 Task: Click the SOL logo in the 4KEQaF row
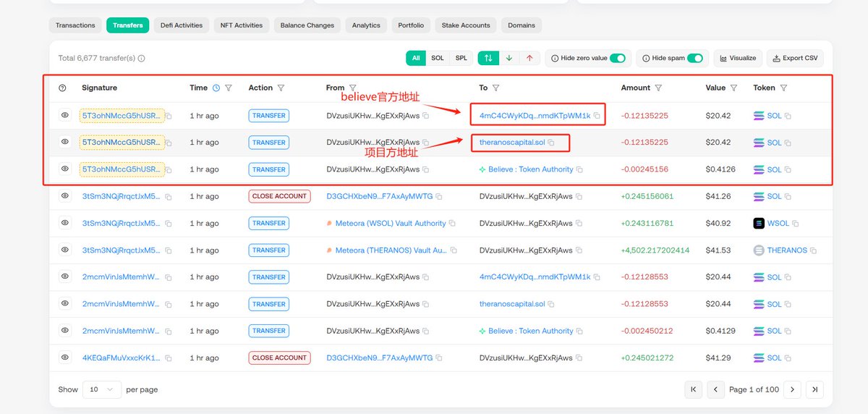[x=759, y=358]
